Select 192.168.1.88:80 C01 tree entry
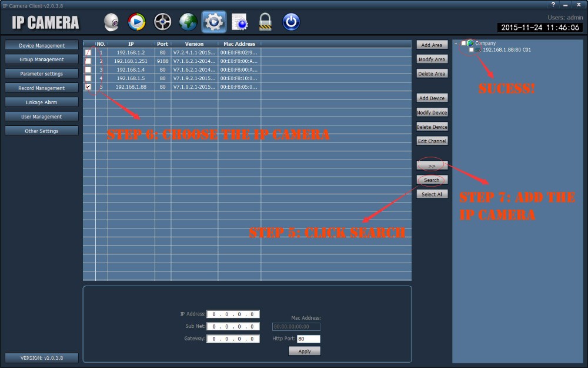Viewport: 588px width, 368px height. (507, 49)
